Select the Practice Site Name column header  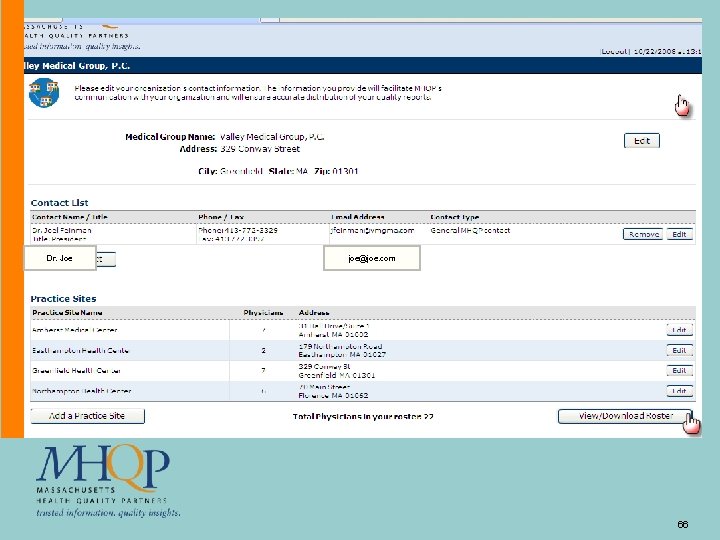coord(67,313)
